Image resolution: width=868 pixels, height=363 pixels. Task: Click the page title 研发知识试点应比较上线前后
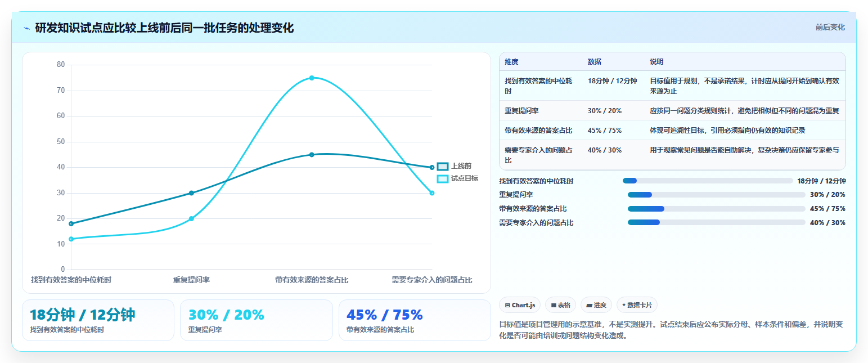[164, 28]
